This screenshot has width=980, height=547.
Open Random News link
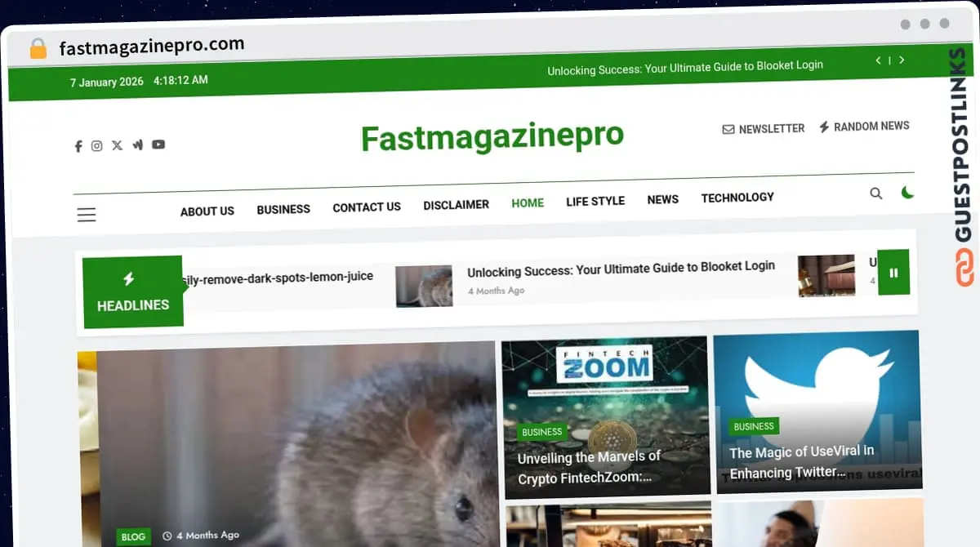[x=864, y=127]
